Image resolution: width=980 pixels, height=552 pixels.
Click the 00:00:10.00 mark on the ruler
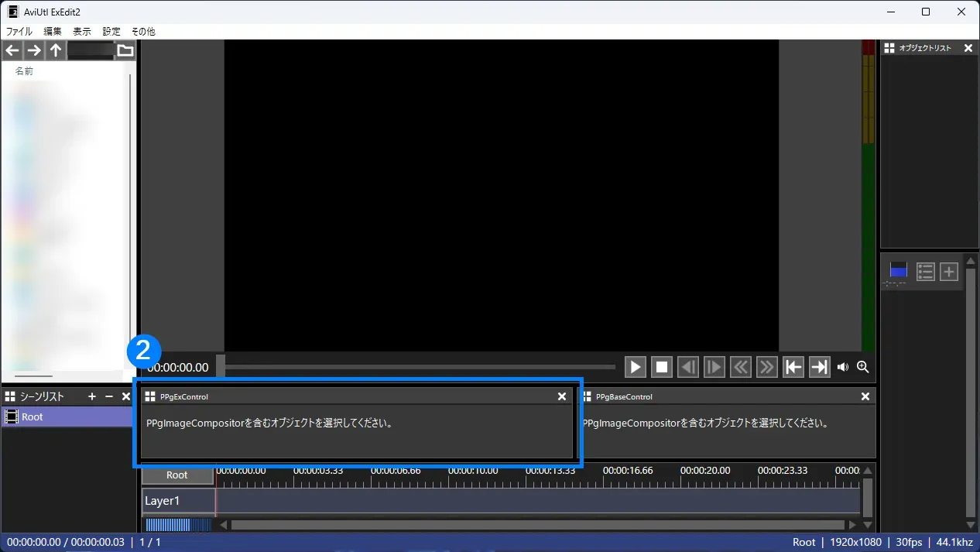click(x=473, y=470)
